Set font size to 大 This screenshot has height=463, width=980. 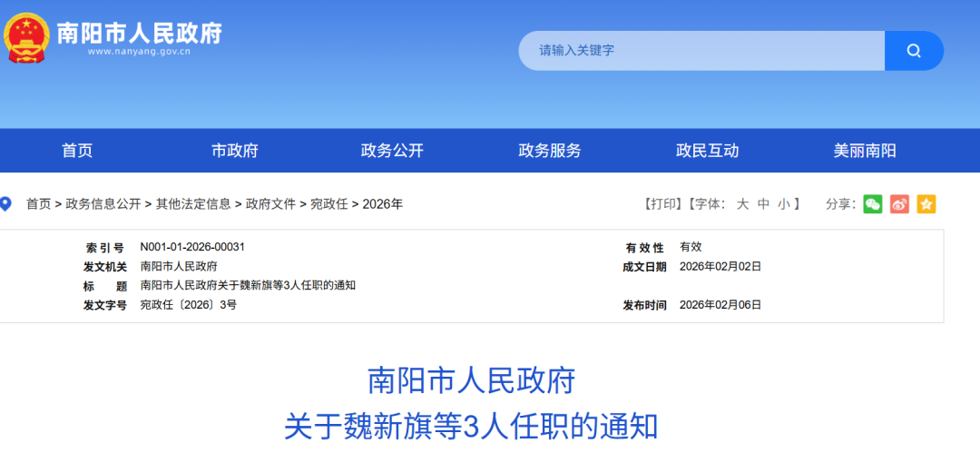coord(742,204)
